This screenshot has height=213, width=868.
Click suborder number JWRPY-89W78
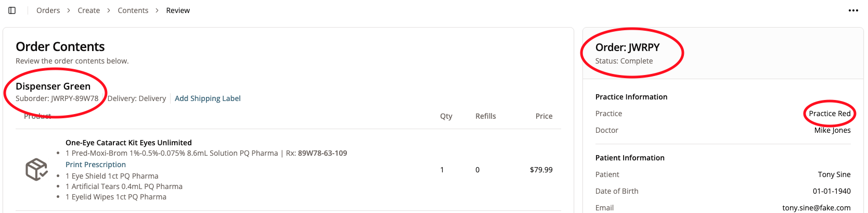tap(74, 98)
